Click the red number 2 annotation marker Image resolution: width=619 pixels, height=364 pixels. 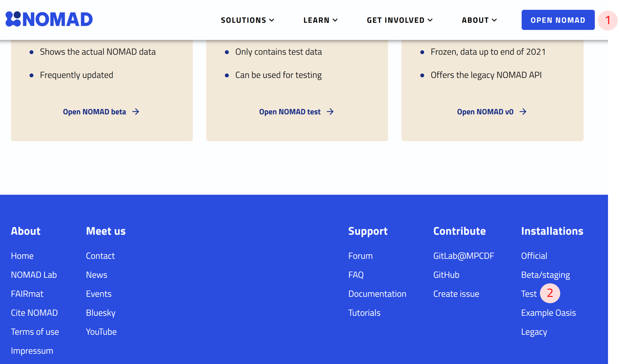[x=550, y=293]
